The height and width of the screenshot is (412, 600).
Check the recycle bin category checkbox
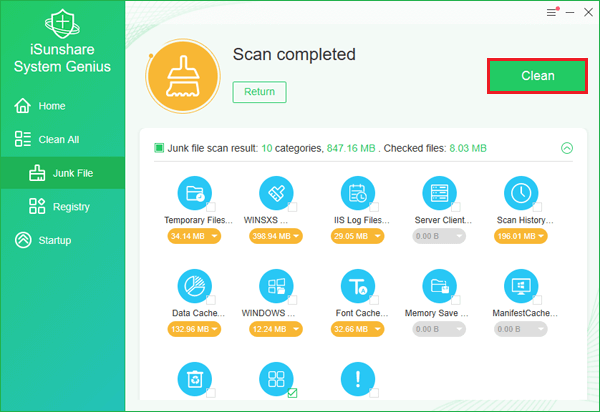pos(211,393)
